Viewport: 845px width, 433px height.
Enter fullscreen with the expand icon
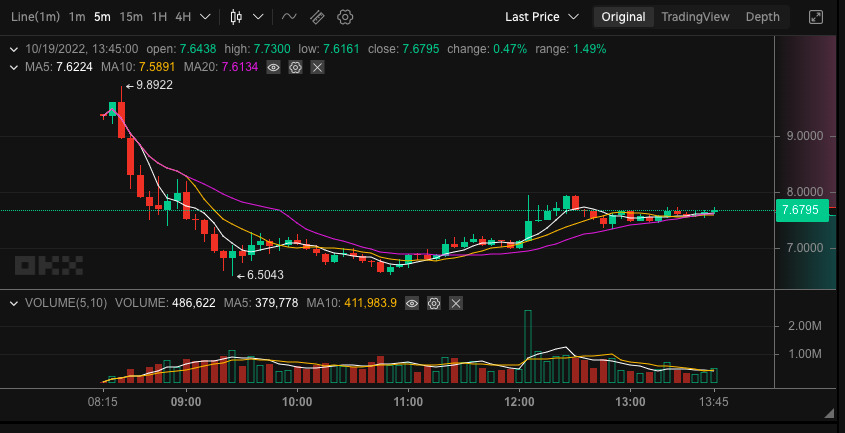click(817, 17)
